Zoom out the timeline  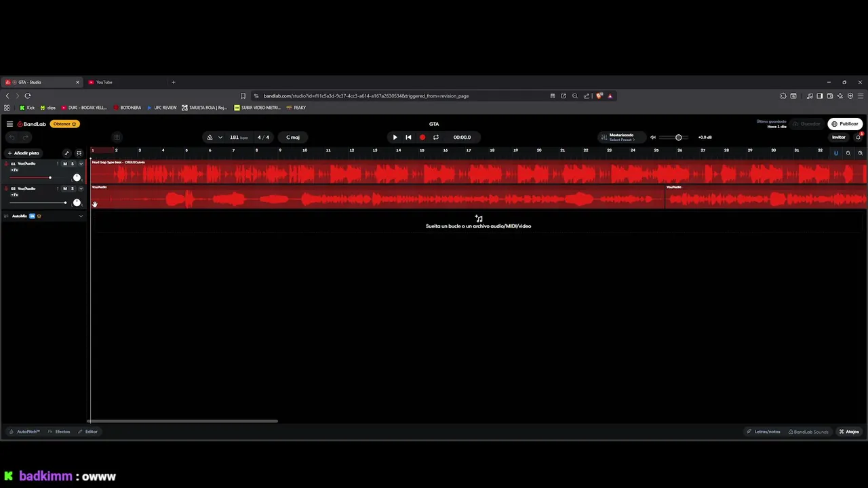[x=848, y=153]
